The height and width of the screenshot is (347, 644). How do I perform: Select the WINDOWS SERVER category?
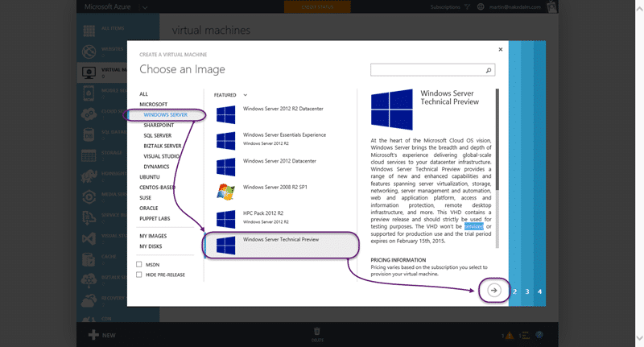tap(166, 114)
